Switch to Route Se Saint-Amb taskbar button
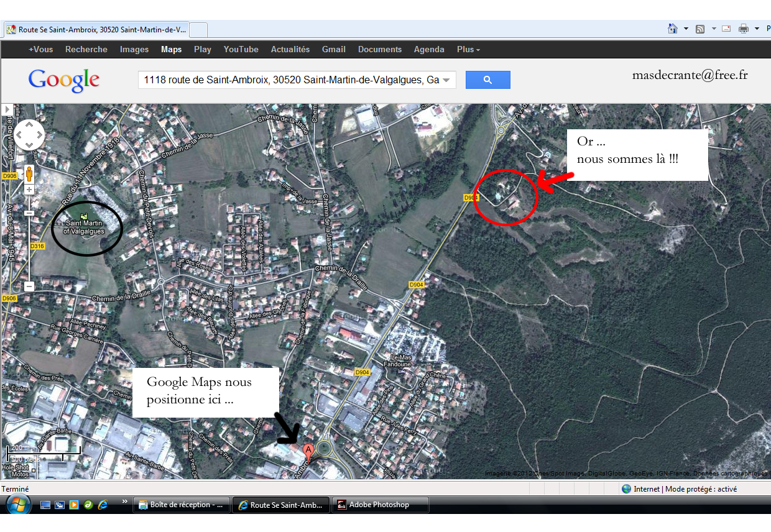 point(281,505)
